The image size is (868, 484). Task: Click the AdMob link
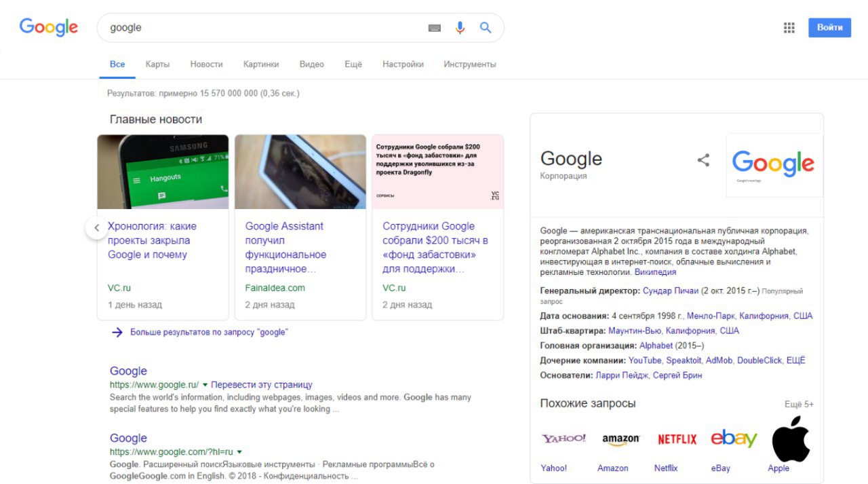coord(718,360)
